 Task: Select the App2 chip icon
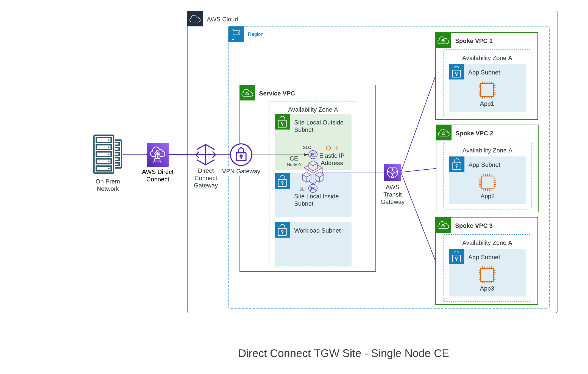tap(487, 182)
